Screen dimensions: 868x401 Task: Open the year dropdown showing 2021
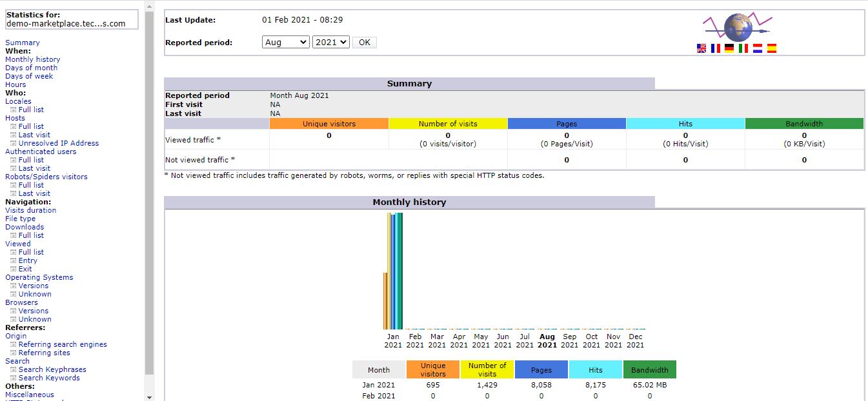coord(330,42)
